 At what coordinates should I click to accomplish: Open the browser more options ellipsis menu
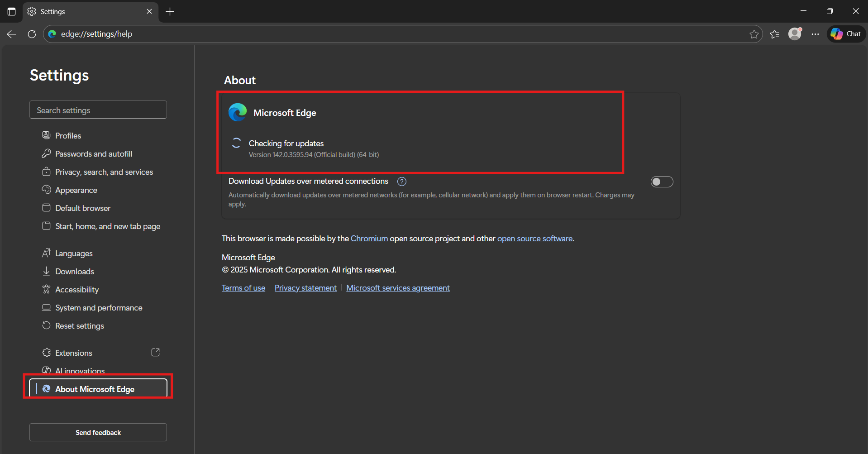[x=815, y=34]
